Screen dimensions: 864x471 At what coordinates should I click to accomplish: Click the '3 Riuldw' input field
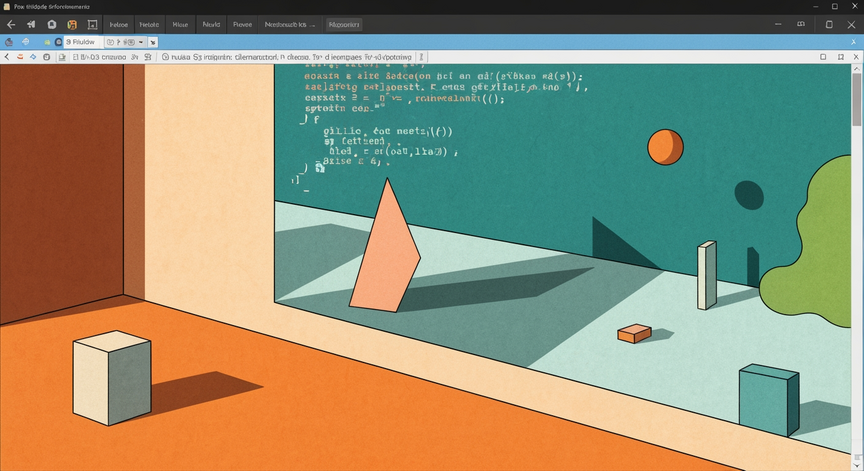point(83,42)
